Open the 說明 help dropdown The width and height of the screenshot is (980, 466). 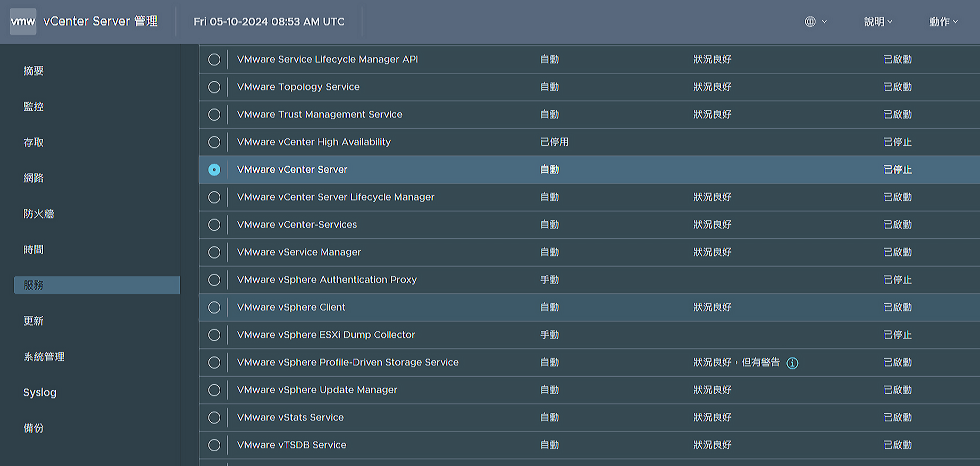coord(878,22)
